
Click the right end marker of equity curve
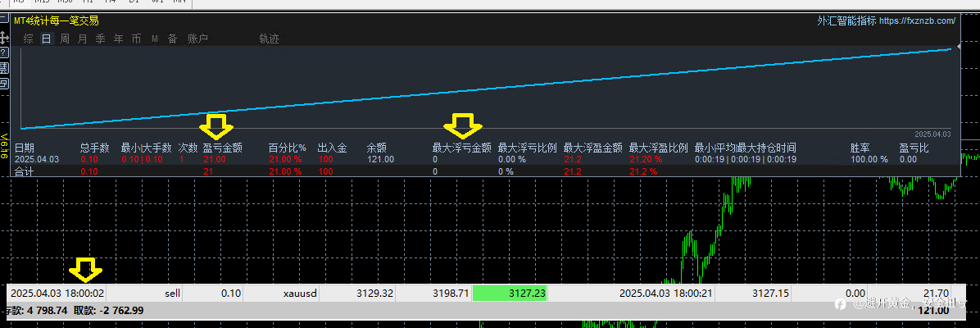[959, 46]
